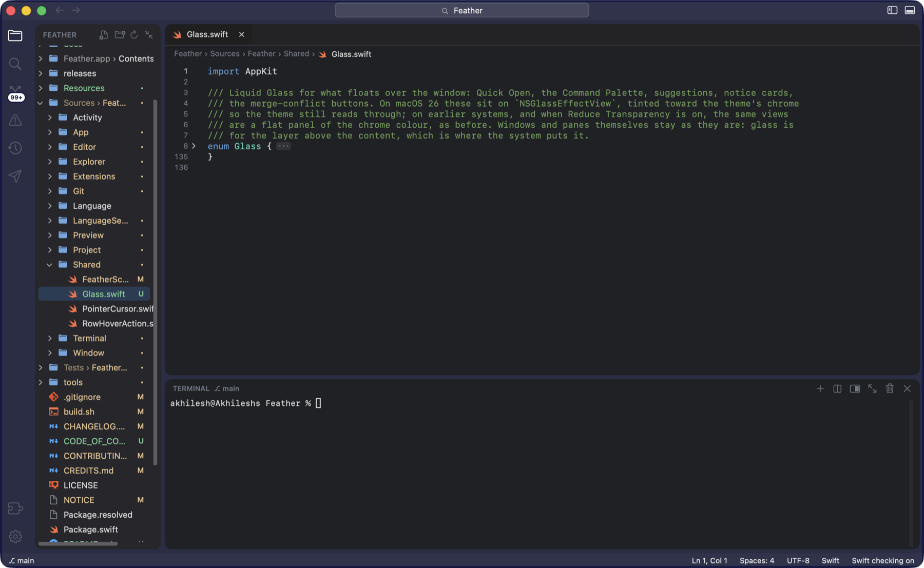Click the Shared breadcrumb segment

pyautogui.click(x=297, y=54)
